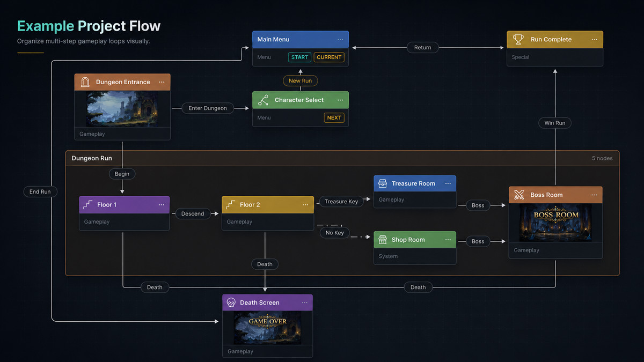
Task: Click the Gameplay label on Treasure Room
Action: tap(391, 200)
